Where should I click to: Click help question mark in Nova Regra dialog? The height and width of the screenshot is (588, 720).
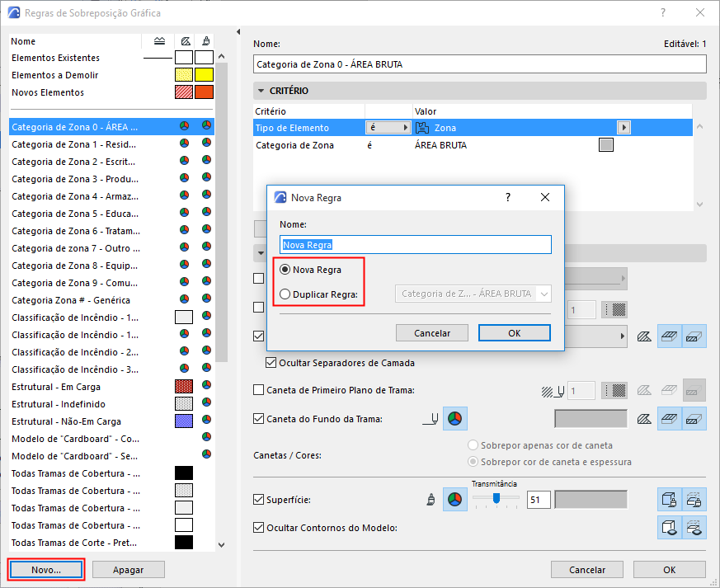[x=508, y=197]
